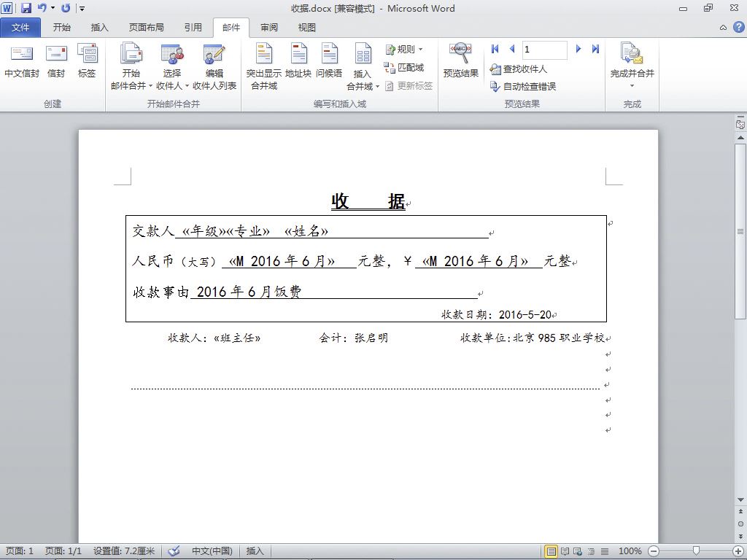Image resolution: width=747 pixels, height=560 pixels.
Task: Click the «姓名» merge field
Action: 306,231
